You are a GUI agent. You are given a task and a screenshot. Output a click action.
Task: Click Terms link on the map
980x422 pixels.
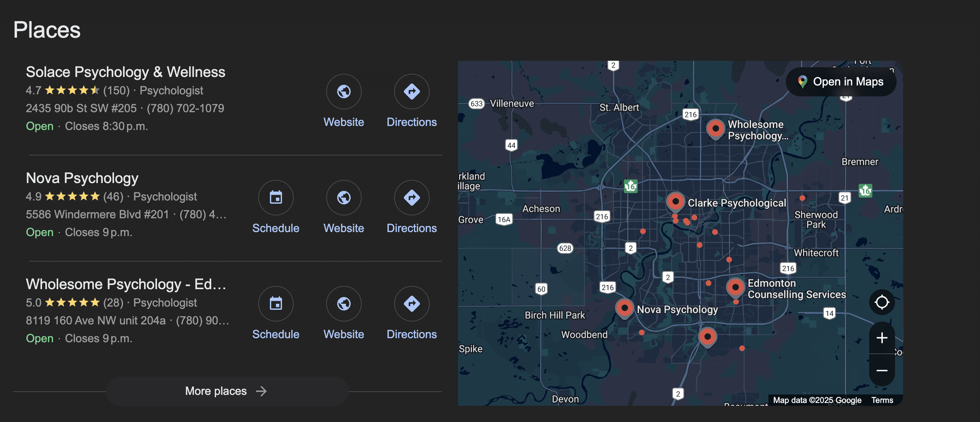[882, 400]
